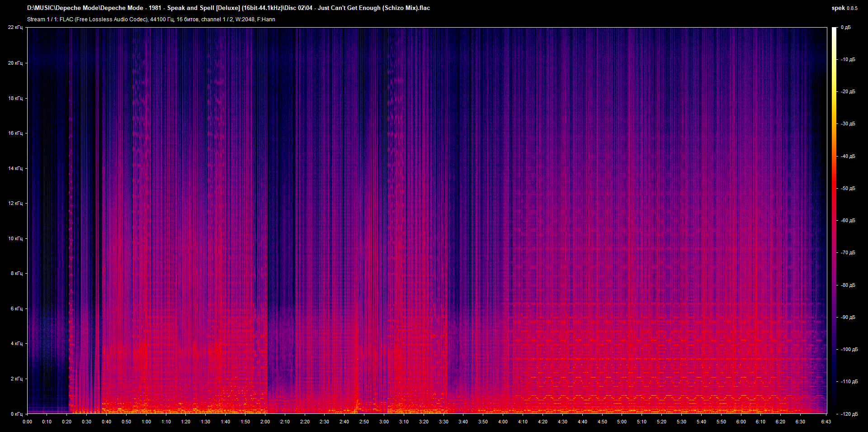Click the 0 дБ label on color scale
The image size is (868, 432).
(845, 28)
